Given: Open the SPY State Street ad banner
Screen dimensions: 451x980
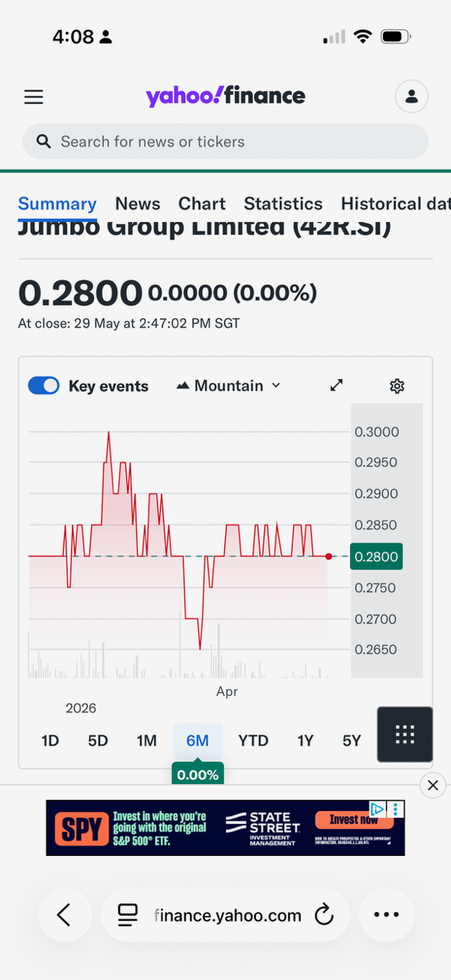Looking at the screenshot, I should click(x=225, y=828).
